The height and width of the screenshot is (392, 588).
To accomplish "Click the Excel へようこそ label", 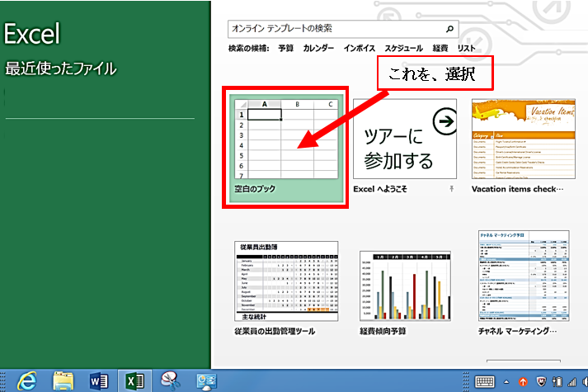I will [x=380, y=189].
